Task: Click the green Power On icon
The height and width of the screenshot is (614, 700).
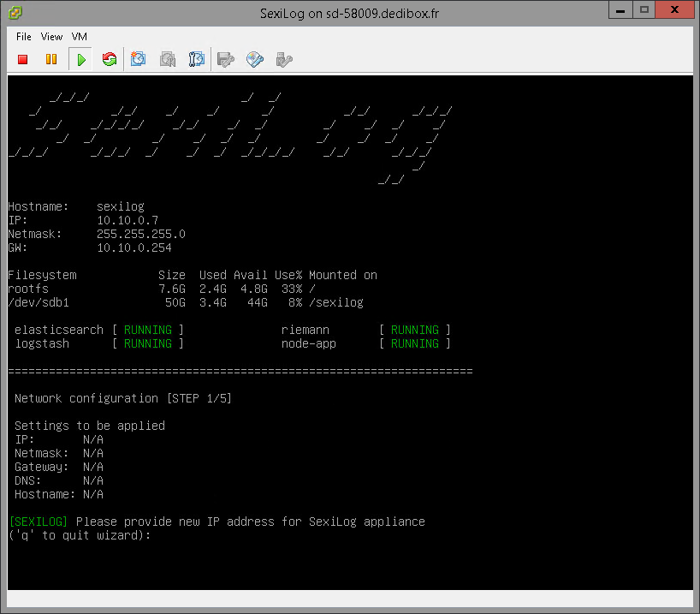Action: pos(80,59)
